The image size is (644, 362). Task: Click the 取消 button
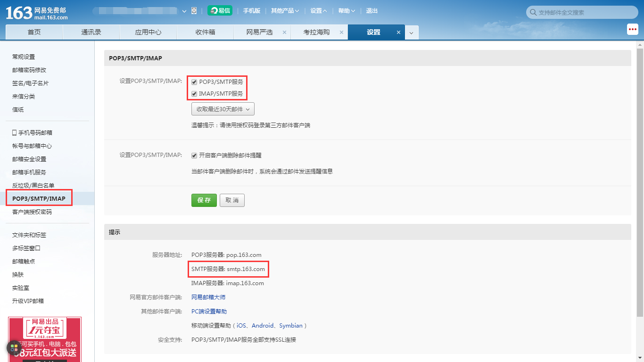[x=232, y=200]
